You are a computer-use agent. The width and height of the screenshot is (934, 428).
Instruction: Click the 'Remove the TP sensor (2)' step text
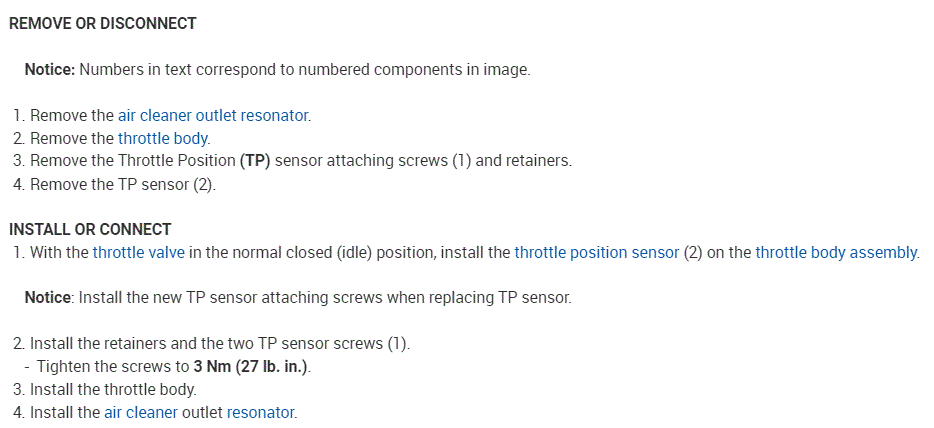pyautogui.click(x=123, y=184)
